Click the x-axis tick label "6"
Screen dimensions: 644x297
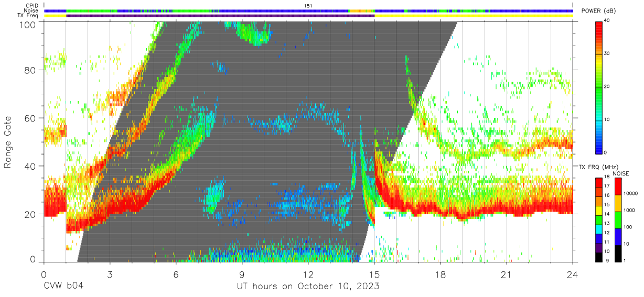click(176, 274)
